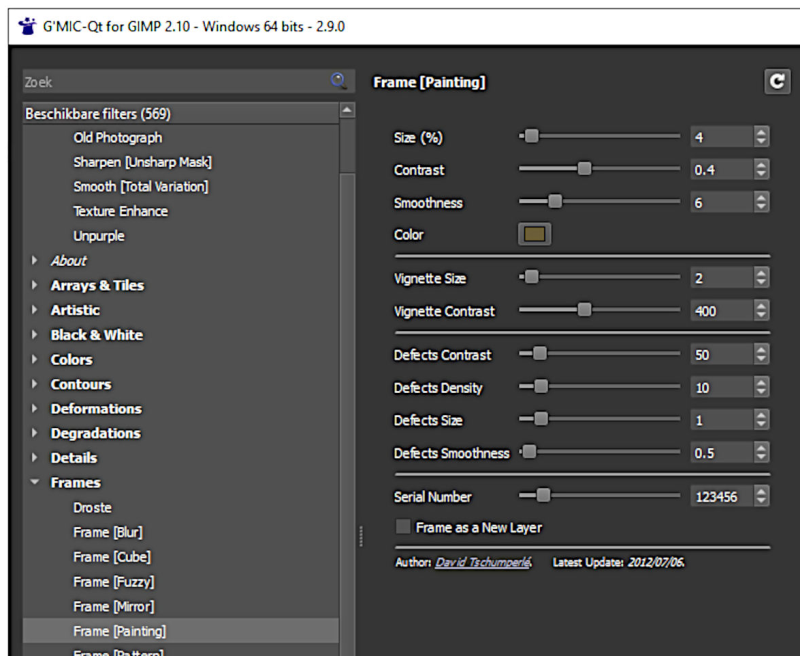Click the Defects Contrast stepper arrows
Image resolution: width=800 pixels, height=656 pixels.
pos(761,354)
